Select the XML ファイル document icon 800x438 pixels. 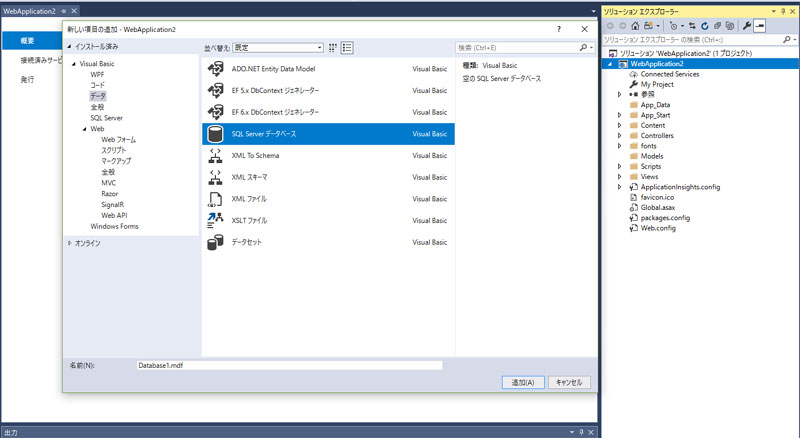pyautogui.click(x=215, y=199)
